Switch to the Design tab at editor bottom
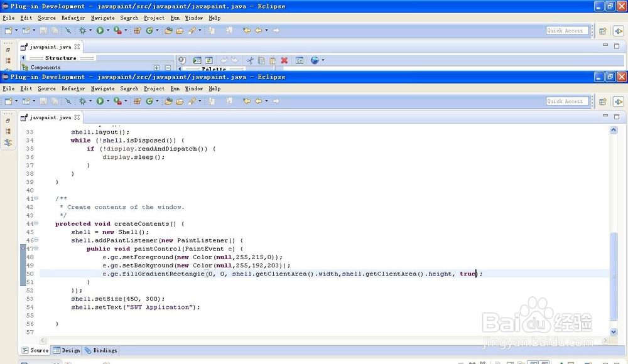Image resolution: width=628 pixels, height=364 pixels. (67, 350)
